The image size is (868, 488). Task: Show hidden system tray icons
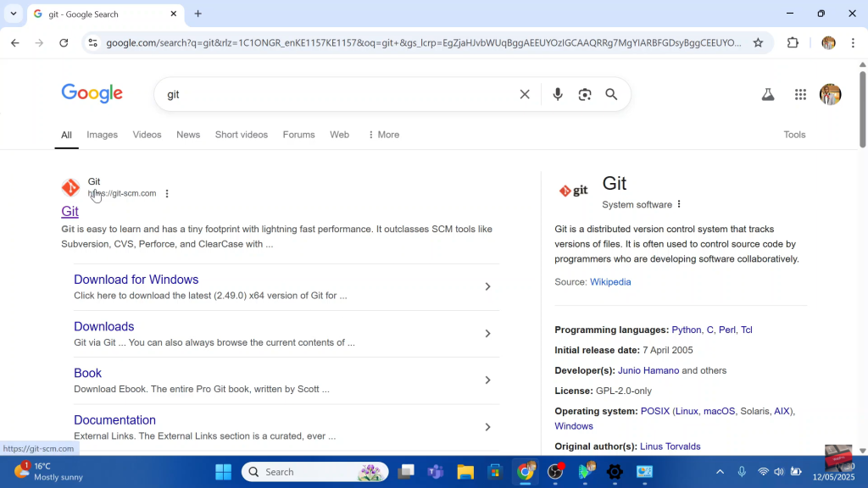pos(720,472)
